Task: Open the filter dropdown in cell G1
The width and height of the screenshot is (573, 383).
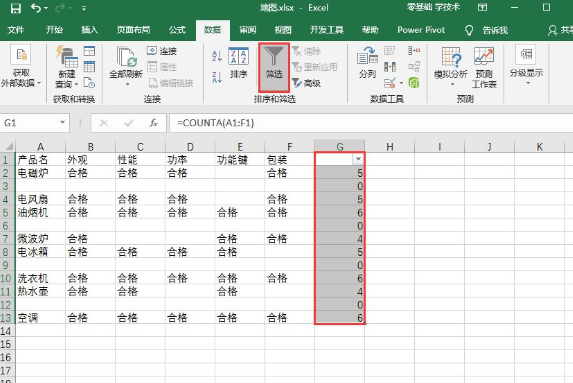Action: (358, 159)
